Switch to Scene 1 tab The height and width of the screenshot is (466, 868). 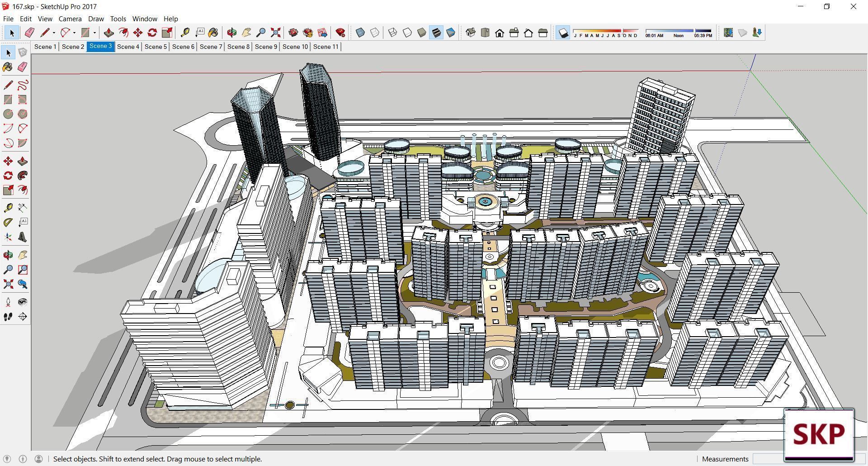point(45,47)
